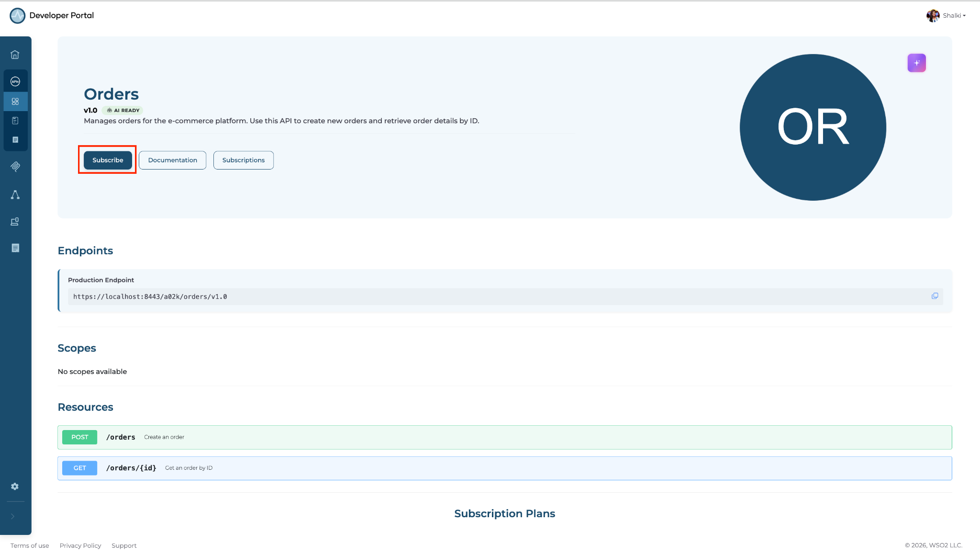Viewport: 980px width, 556px height.
Task: Click the 'Production Endpoint' label
Action: pos(101,280)
